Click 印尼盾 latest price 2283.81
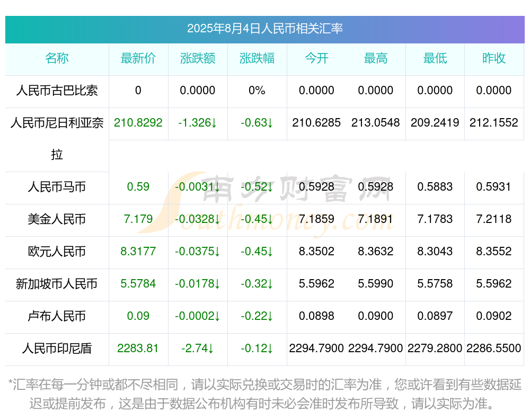 pyautogui.click(x=138, y=348)
